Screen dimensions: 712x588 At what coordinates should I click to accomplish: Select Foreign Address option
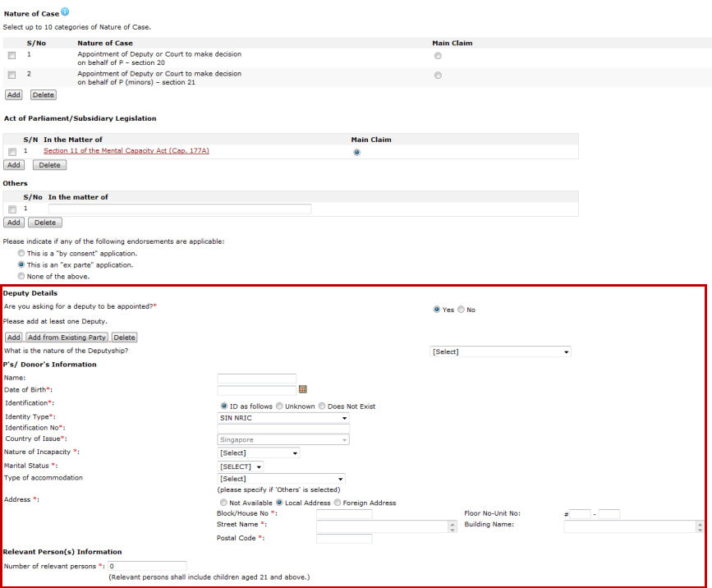(338, 503)
